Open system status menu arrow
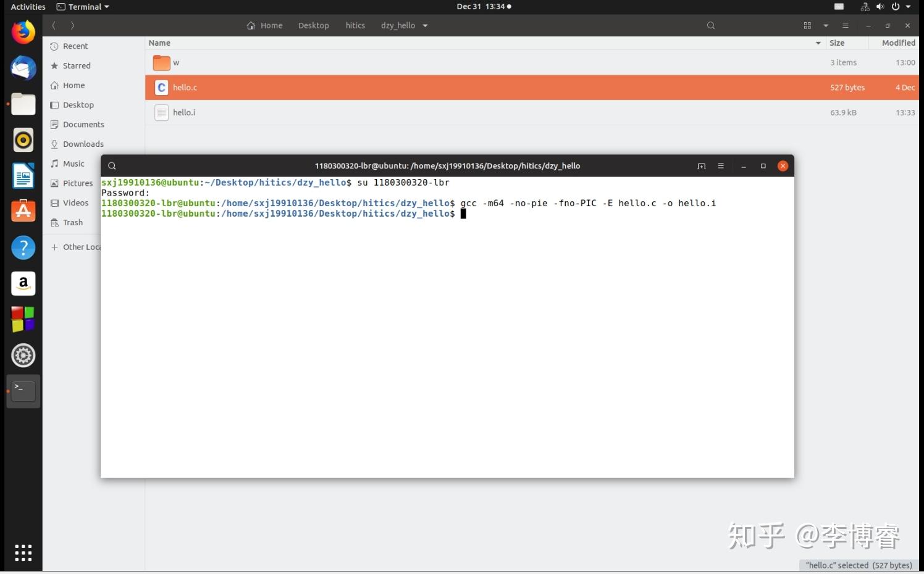 click(x=908, y=7)
